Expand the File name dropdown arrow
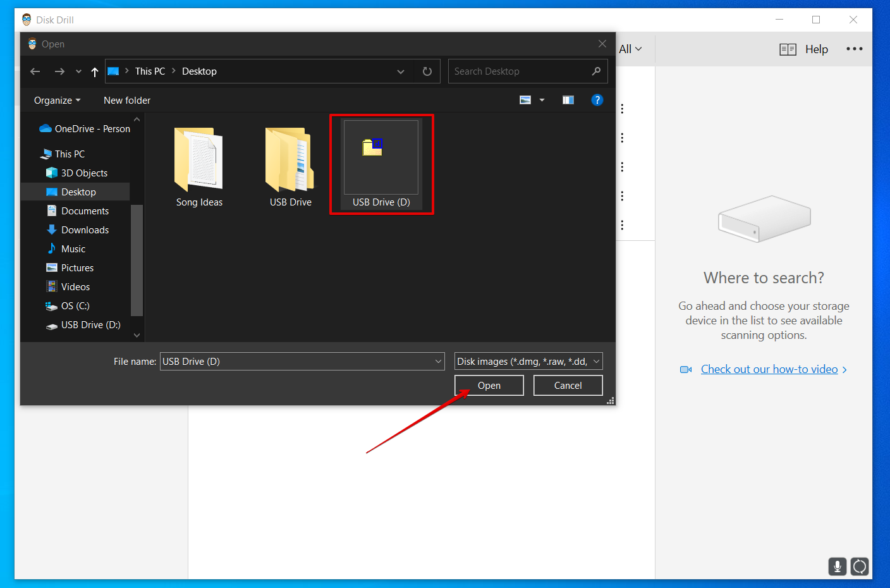 pos(439,361)
